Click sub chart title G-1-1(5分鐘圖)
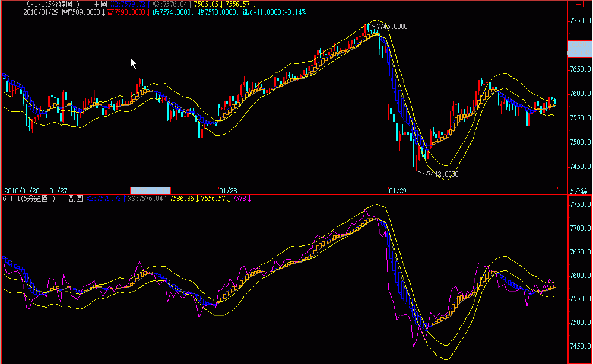 (28, 199)
